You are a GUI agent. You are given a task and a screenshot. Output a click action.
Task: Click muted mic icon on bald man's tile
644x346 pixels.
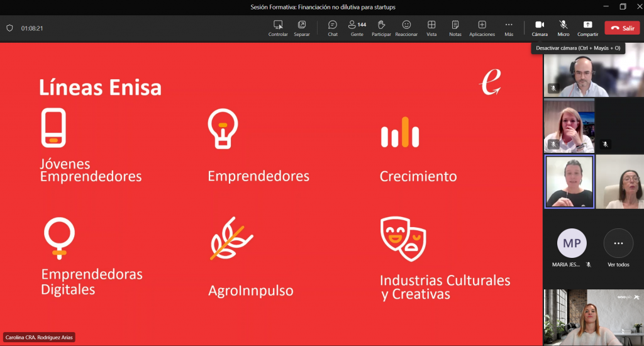(x=553, y=88)
